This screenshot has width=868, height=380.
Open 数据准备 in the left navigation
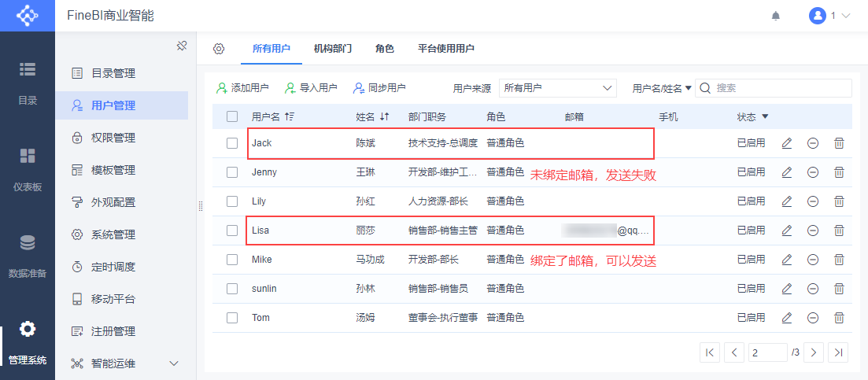(28, 256)
